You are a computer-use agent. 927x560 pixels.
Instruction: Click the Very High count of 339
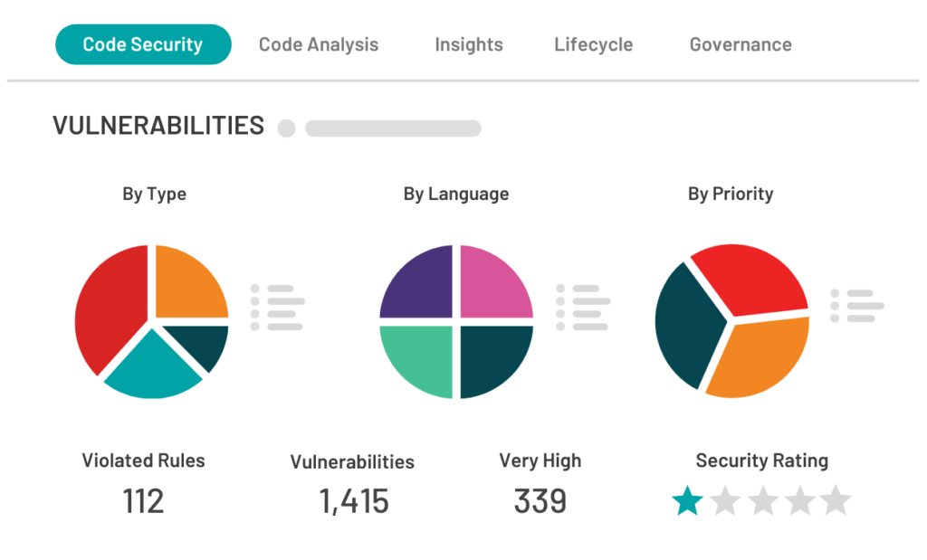(x=540, y=500)
